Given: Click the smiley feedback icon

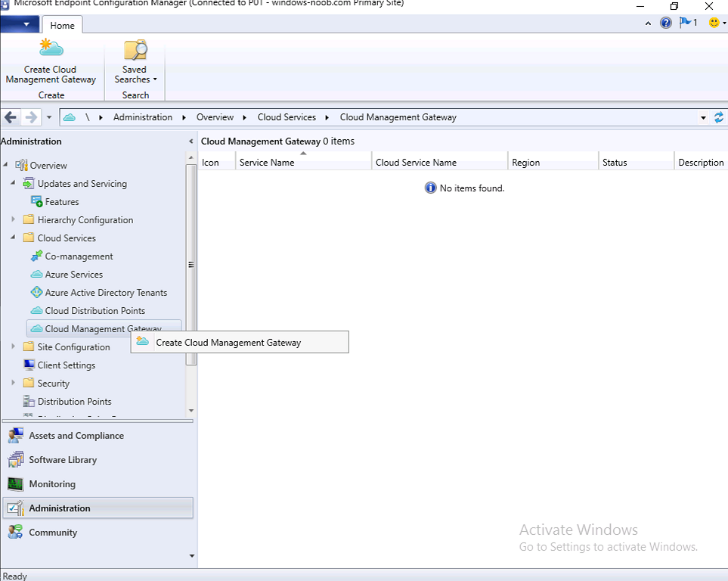Looking at the screenshot, I should point(714,22).
